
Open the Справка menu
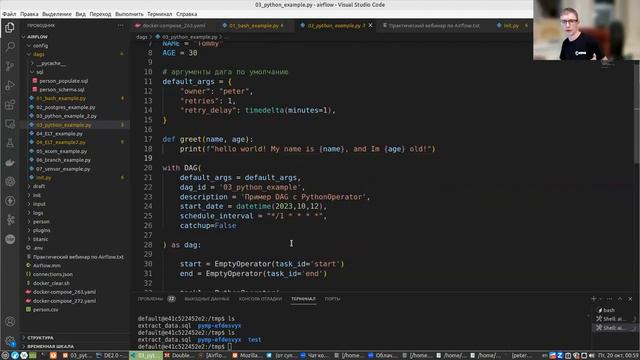(x=187, y=14)
